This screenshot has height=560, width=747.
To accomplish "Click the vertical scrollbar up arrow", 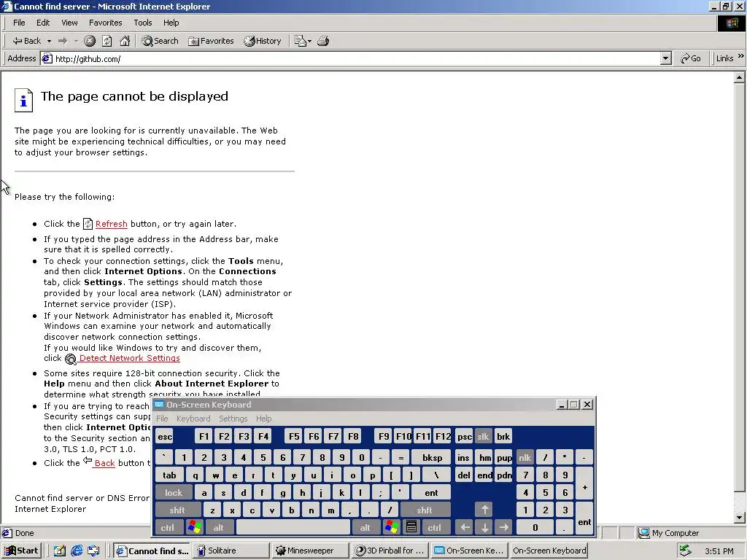I will pyautogui.click(x=739, y=77).
